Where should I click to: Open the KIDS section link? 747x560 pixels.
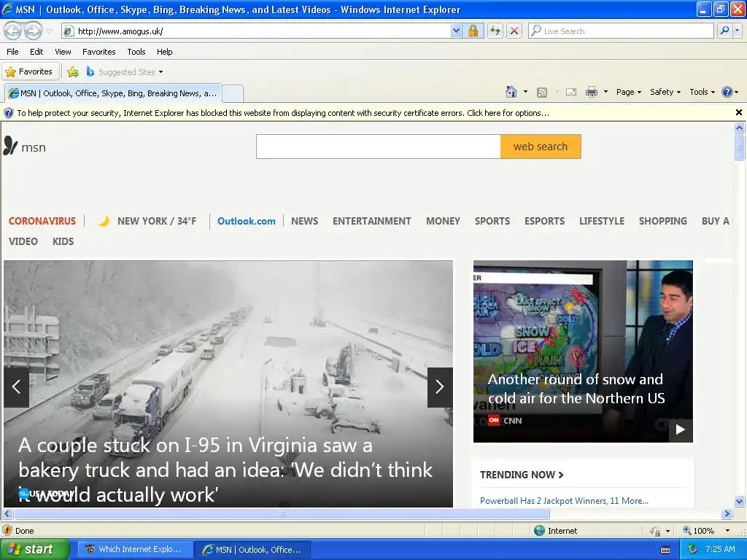63,241
